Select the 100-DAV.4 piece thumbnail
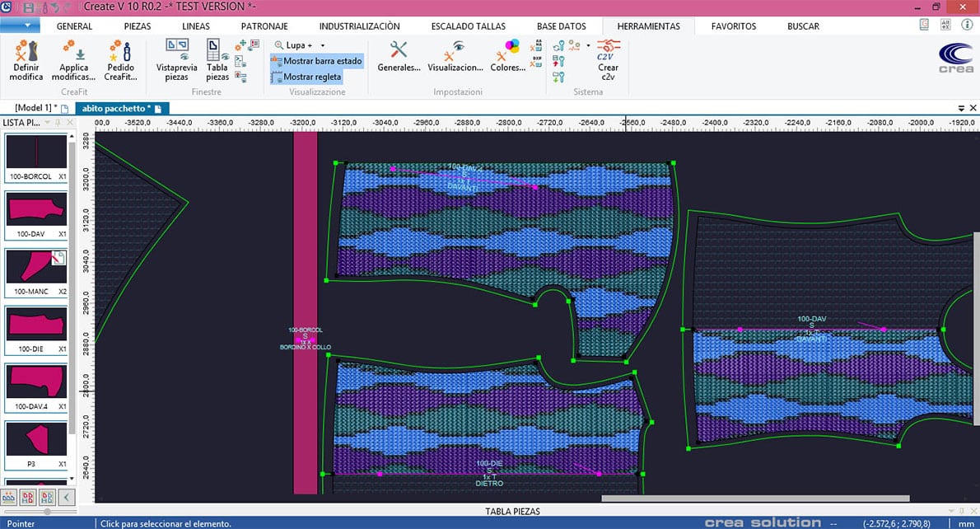Screen dimensions: 980x529 point(37,387)
